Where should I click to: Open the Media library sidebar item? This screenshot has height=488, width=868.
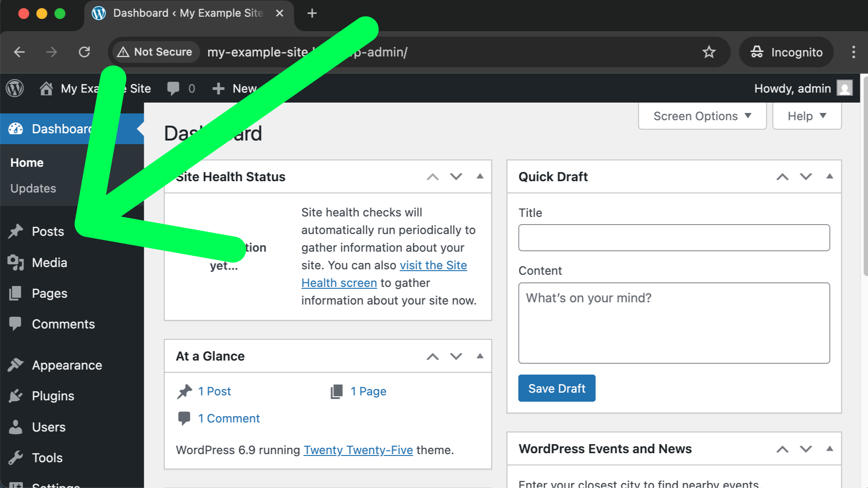click(x=49, y=263)
